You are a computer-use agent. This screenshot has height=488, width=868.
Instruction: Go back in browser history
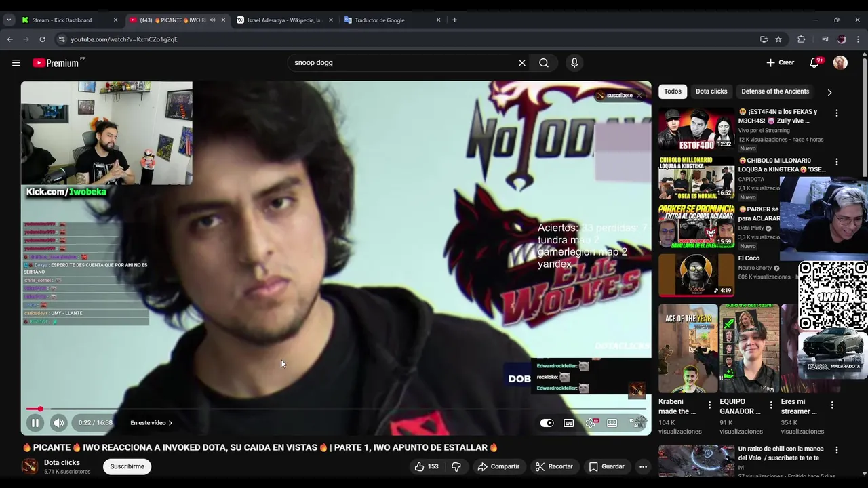[x=9, y=39]
